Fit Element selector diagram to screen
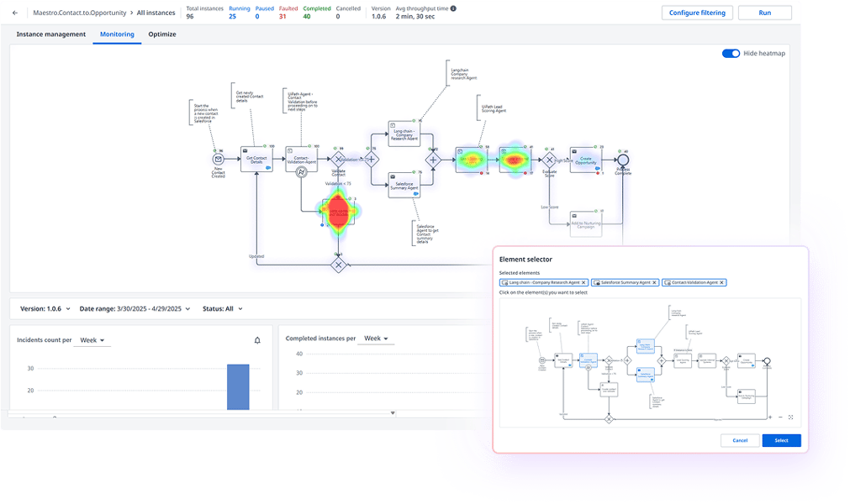This screenshot has width=850, height=504. [x=791, y=417]
